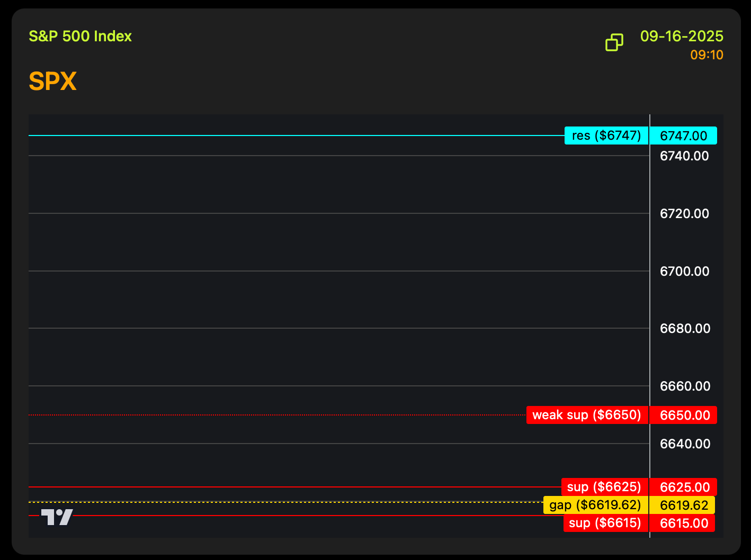Viewport: 751px width, 560px height.
Task: Click the 6680.00 axis value
Action: coord(685,328)
